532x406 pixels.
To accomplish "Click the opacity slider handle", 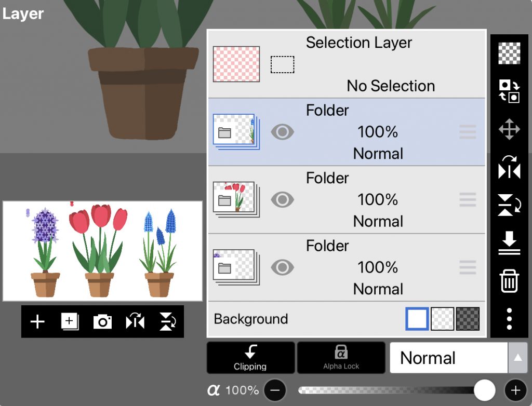I will pos(485,390).
